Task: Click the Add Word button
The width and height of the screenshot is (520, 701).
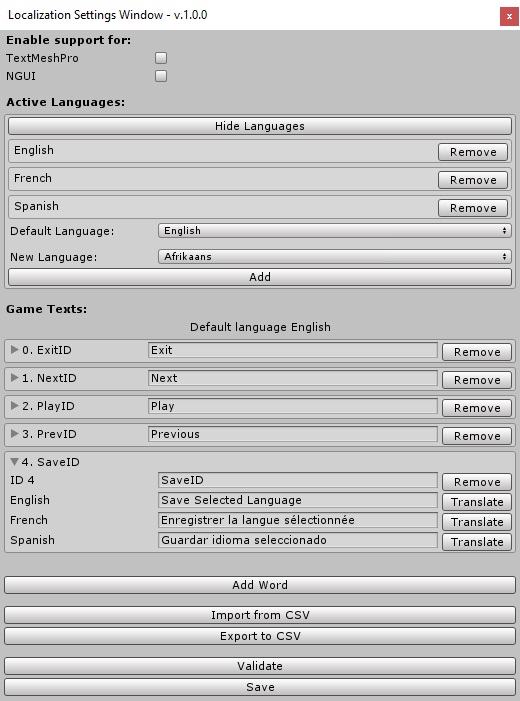Action: (x=260, y=585)
